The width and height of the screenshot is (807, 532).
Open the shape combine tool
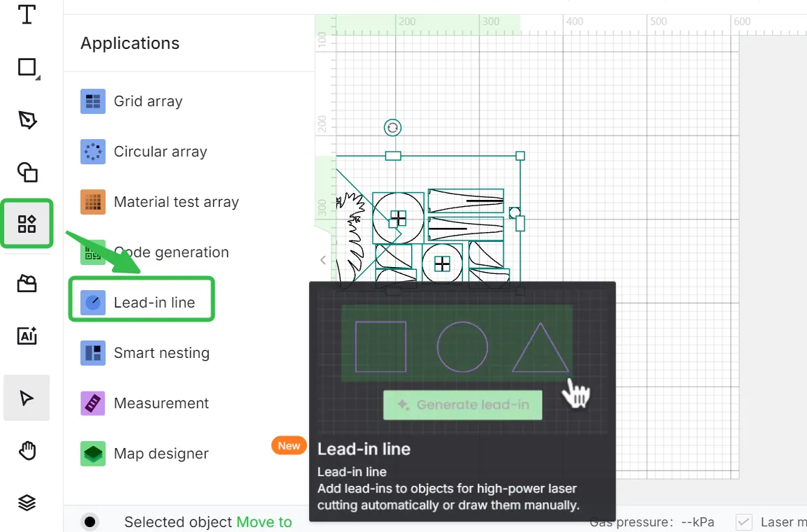(x=27, y=173)
